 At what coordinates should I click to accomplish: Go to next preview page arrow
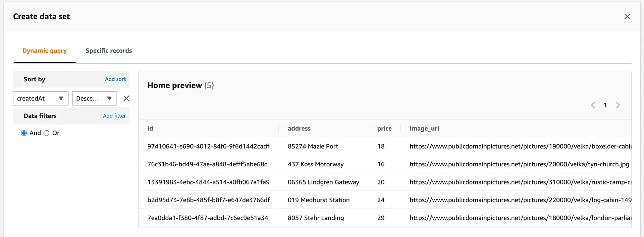tap(618, 105)
